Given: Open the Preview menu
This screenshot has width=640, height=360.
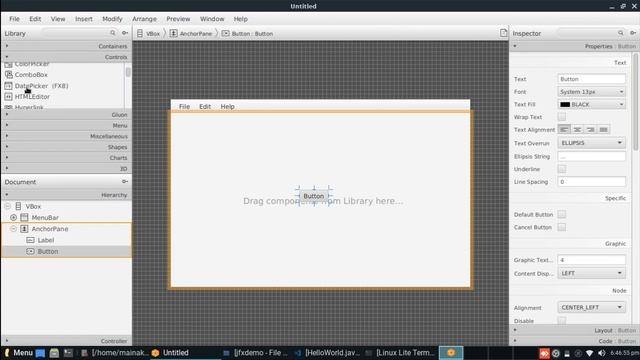Looking at the screenshot, I should pos(178,19).
